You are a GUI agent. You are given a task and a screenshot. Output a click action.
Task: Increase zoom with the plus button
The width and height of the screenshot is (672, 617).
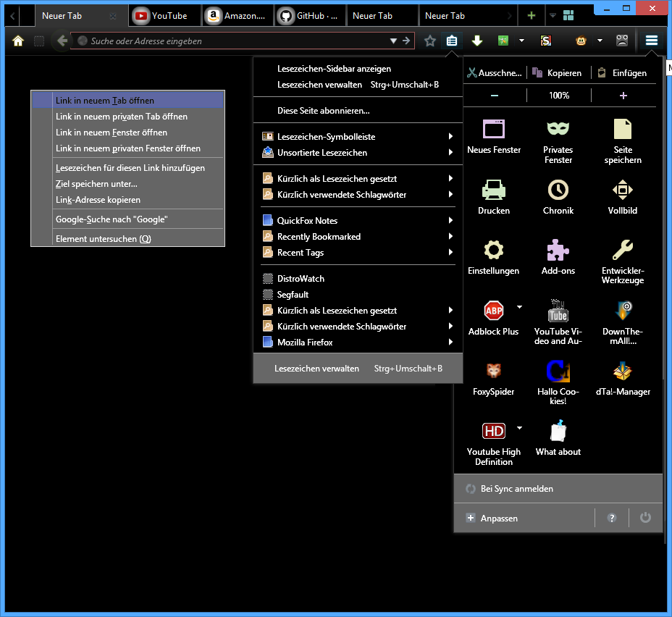point(623,96)
